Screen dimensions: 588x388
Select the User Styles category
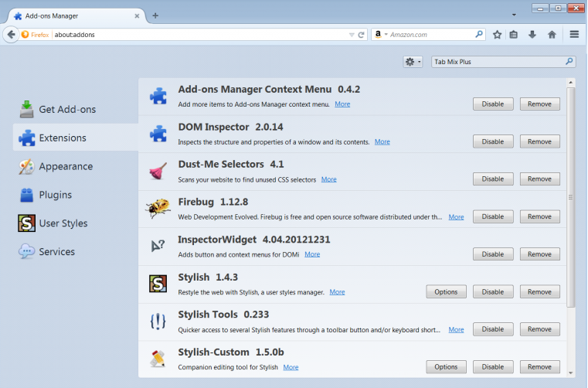click(x=63, y=223)
